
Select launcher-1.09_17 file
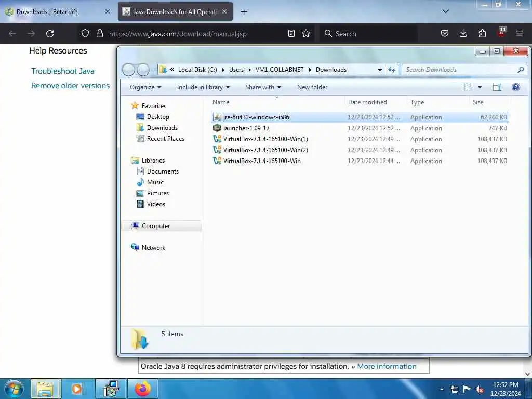tap(360, 128)
